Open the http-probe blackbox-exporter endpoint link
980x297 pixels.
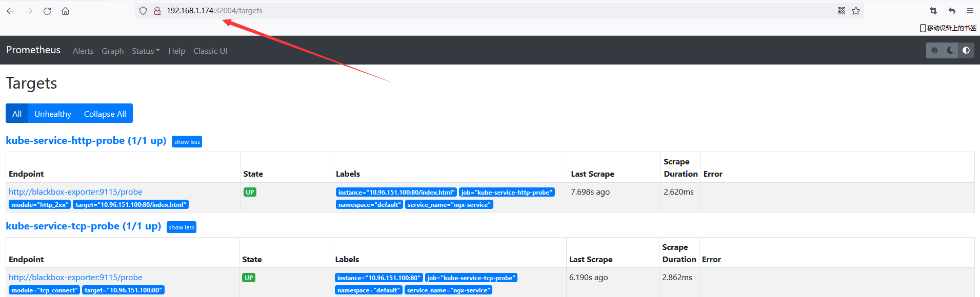[x=75, y=192]
